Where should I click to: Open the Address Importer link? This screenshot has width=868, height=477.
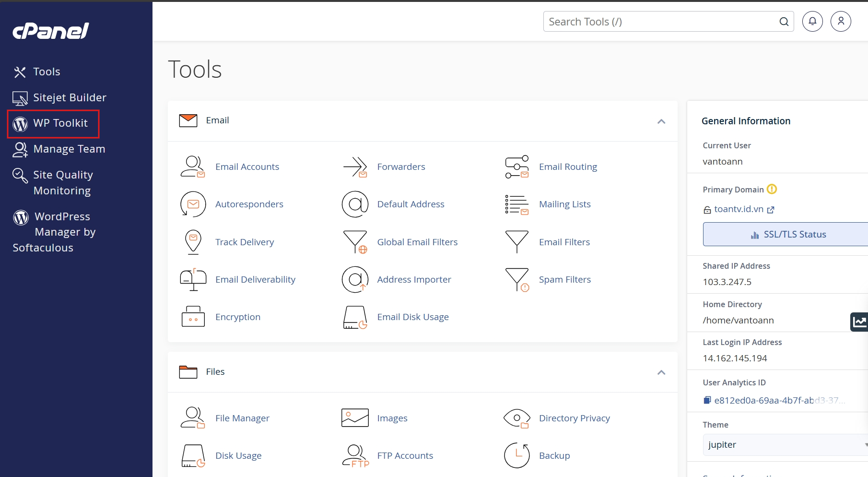click(414, 280)
